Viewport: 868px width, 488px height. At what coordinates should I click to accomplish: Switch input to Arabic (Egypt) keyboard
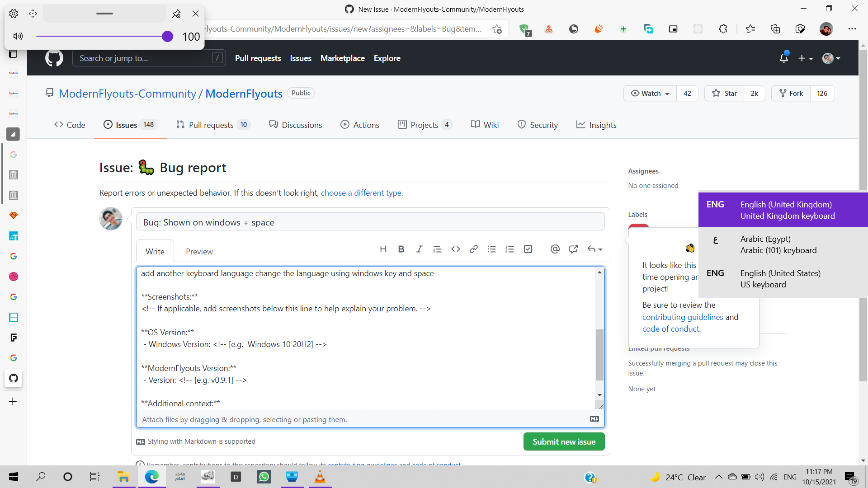778,244
